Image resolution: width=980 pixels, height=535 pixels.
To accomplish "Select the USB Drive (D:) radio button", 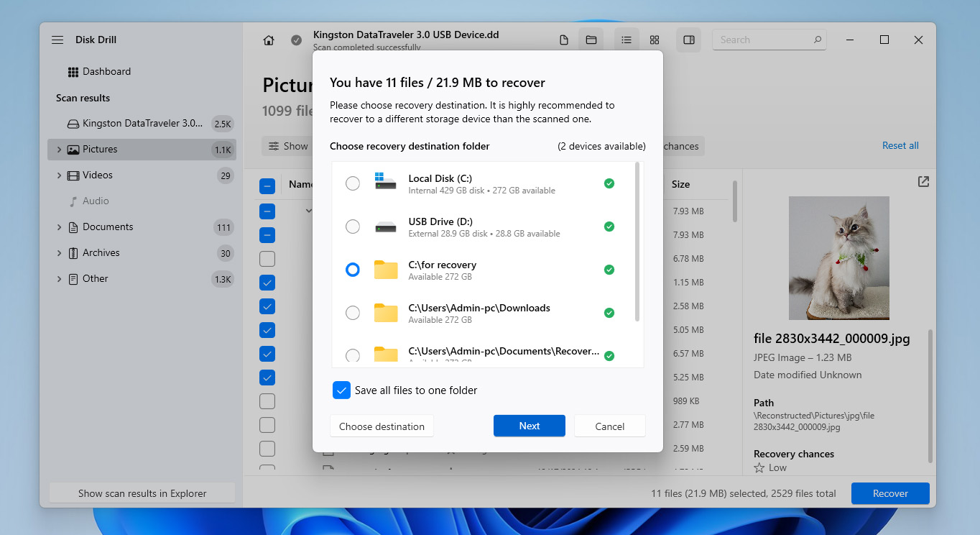I will point(353,227).
